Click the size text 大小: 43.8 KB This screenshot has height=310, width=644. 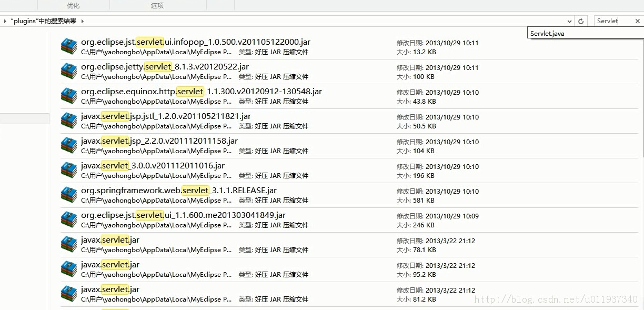416,102
